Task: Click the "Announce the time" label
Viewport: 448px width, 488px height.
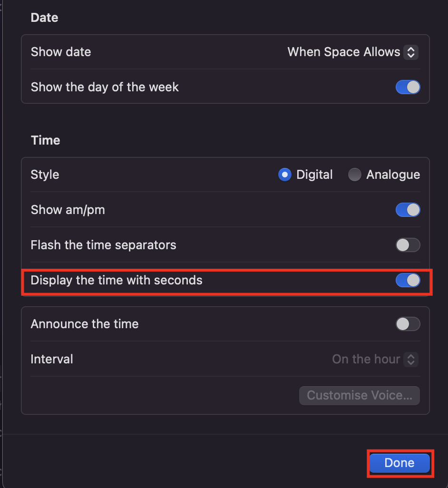Action: tap(84, 324)
